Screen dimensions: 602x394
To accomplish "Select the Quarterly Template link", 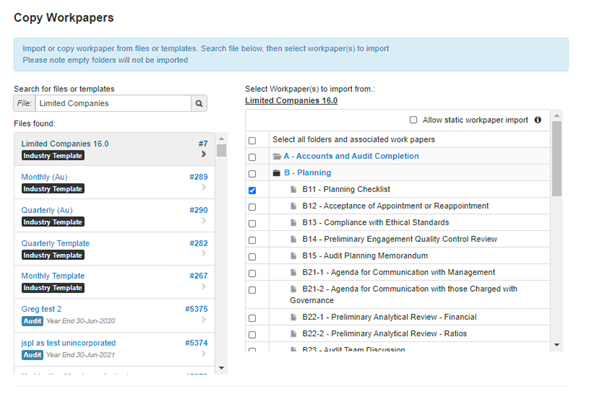I will click(55, 243).
